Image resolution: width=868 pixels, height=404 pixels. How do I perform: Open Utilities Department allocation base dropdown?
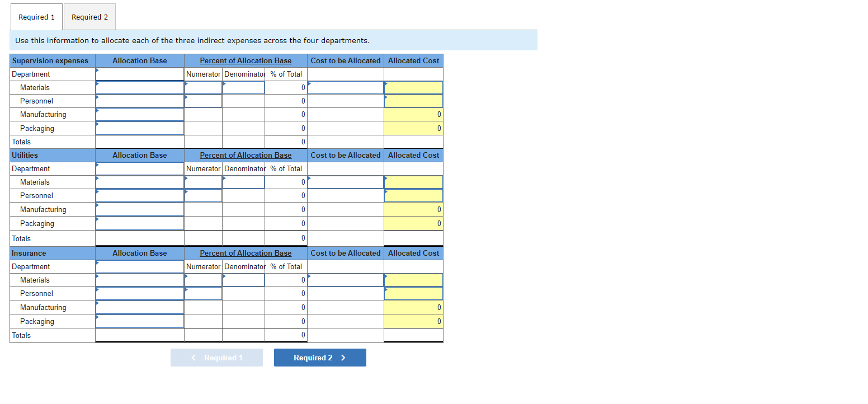pos(140,168)
